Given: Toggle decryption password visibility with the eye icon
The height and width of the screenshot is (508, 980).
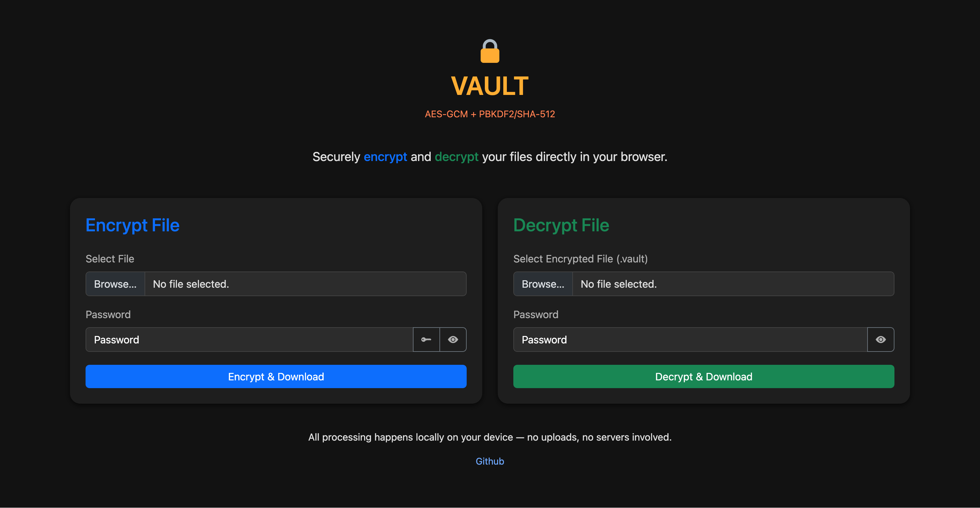Looking at the screenshot, I should (x=880, y=340).
